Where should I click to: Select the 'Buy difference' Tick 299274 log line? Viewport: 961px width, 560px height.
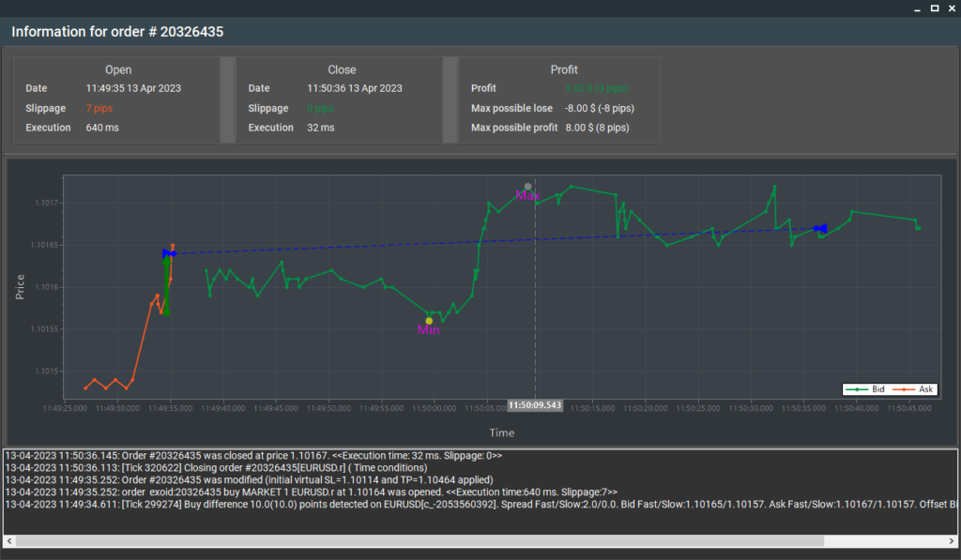click(375, 505)
